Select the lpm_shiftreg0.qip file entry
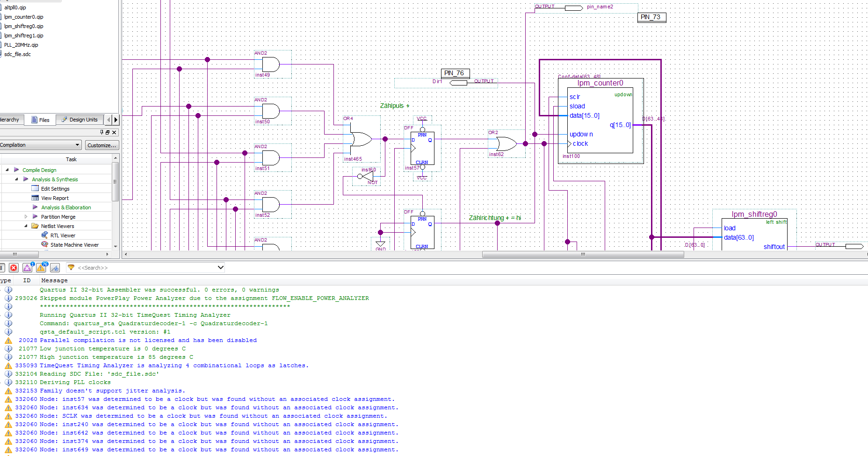868x456 pixels. [x=23, y=26]
